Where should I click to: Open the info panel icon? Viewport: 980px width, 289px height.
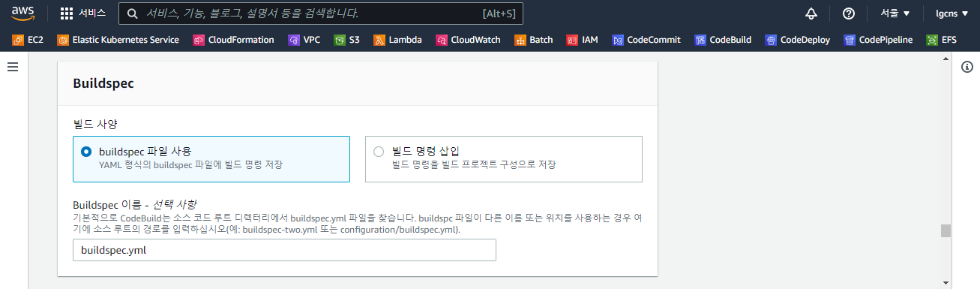point(967,68)
